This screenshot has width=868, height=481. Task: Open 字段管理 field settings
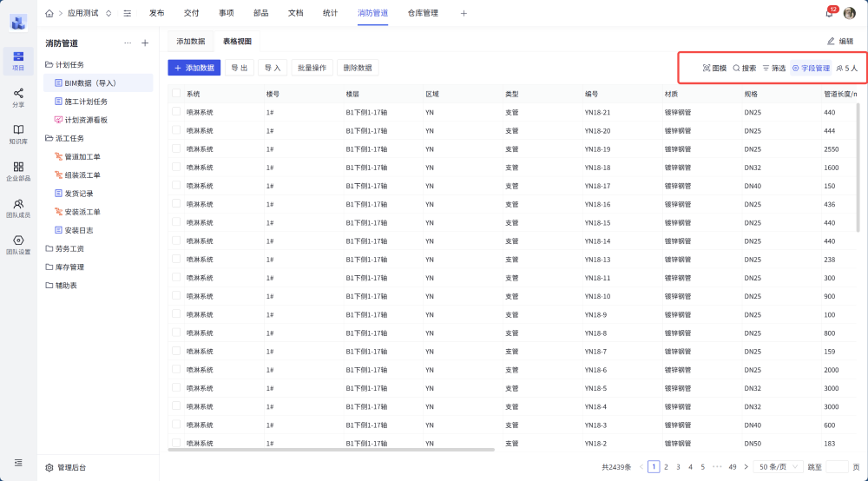(811, 68)
